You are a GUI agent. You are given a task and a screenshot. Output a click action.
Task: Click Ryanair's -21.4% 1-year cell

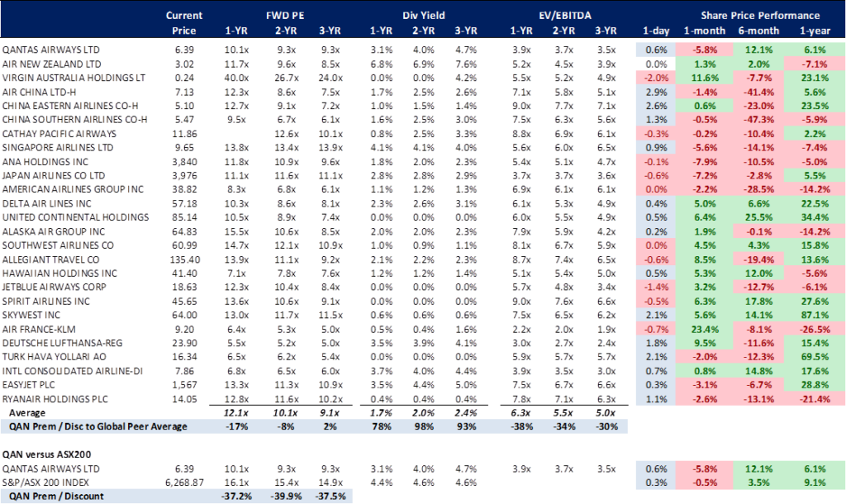[815, 399]
